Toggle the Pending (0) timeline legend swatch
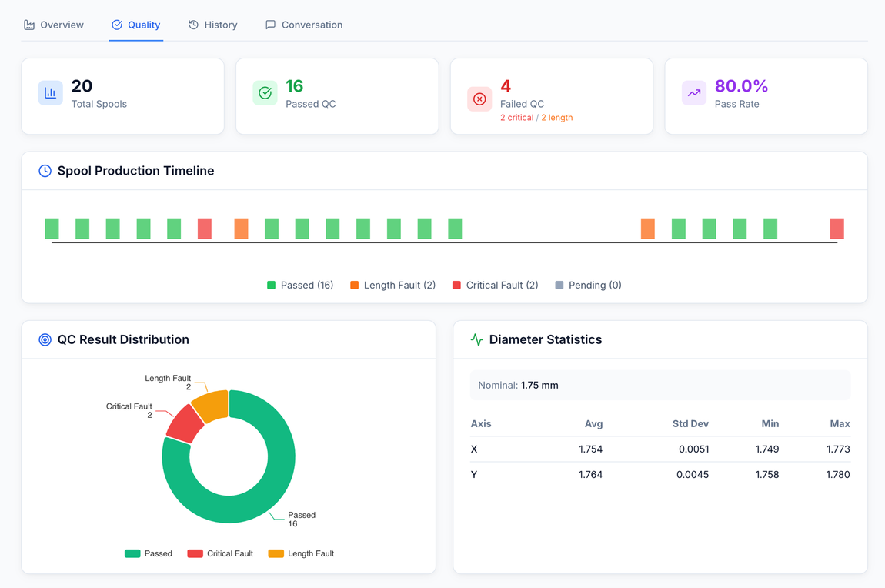 559,286
